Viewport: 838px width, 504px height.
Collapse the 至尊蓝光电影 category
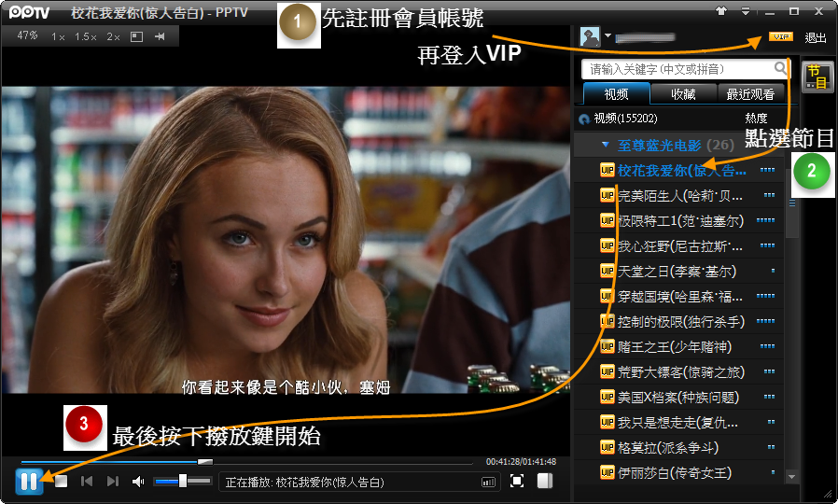coord(605,145)
